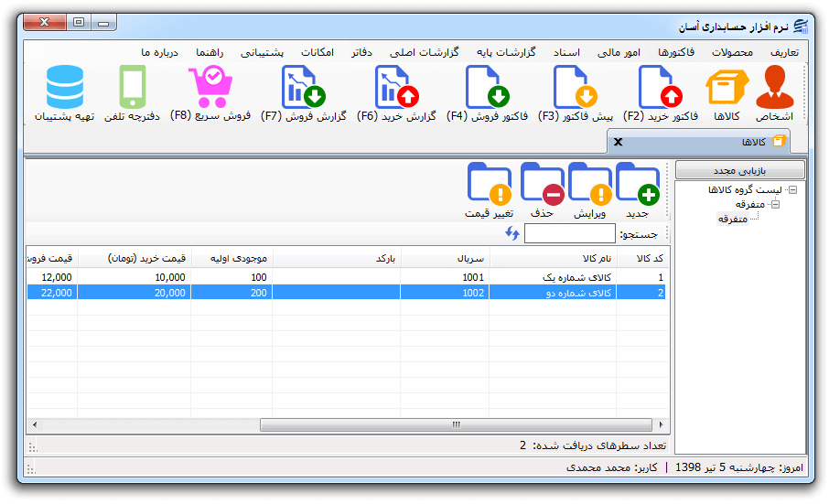The image size is (829, 504).
Task: Click the horizontal scrollbar thumb of the products table
Action: (456, 424)
